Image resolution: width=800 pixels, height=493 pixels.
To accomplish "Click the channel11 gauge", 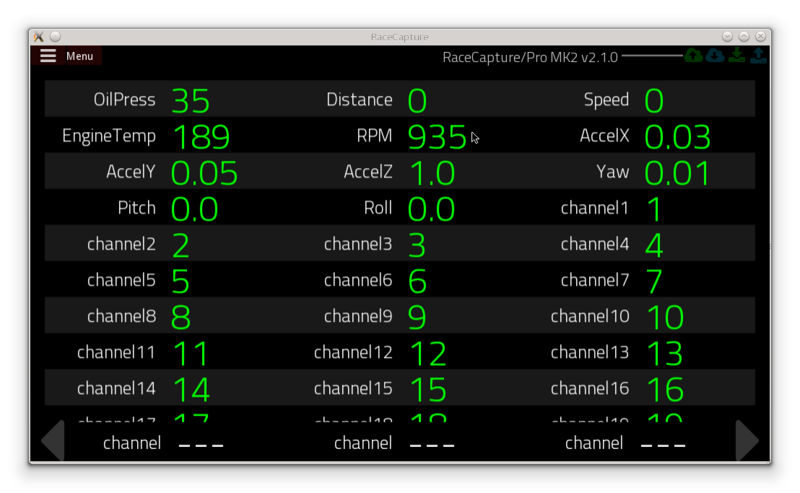I will [163, 353].
